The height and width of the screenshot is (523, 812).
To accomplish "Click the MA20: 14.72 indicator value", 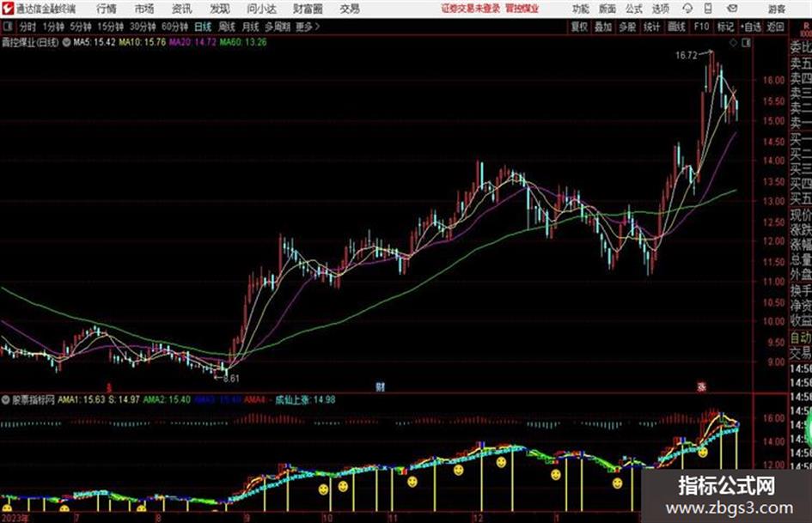I will point(192,42).
